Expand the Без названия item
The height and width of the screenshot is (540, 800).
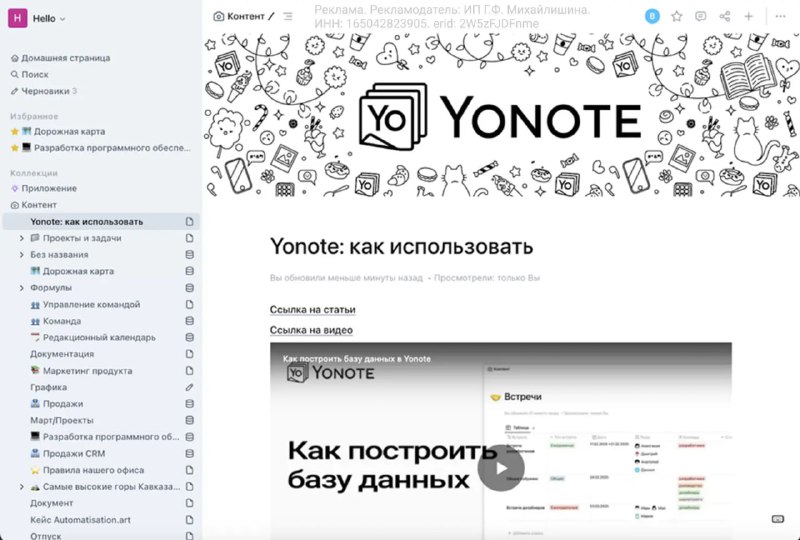pyautogui.click(x=21, y=255)
